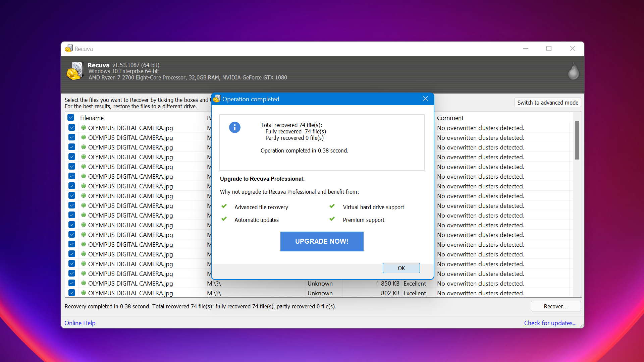
Task: Maximize the Recuva main window
Action: click(549, 49)
